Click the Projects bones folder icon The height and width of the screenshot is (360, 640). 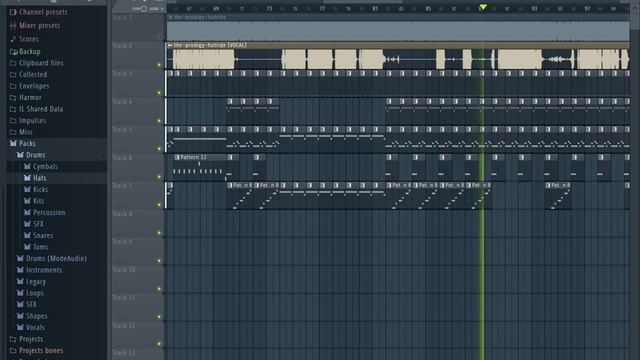13,351
